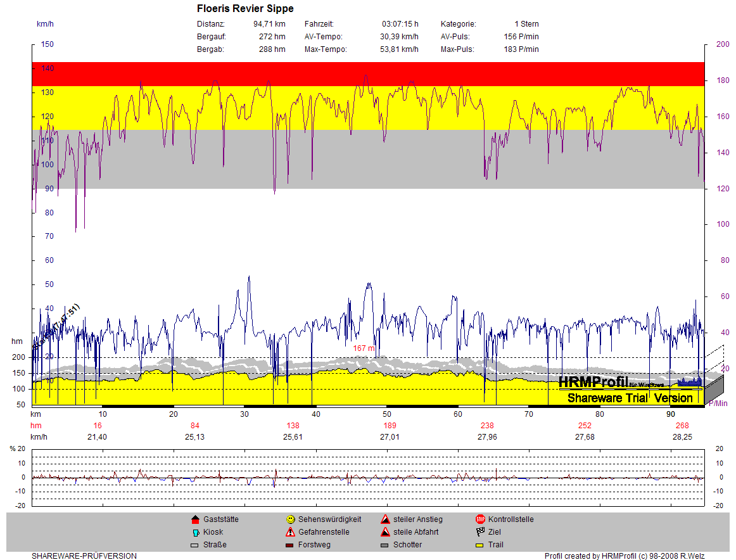Viewport: 736px width, 560px height.
Task: Click the yellow Trail legend swatch
Action: pyautogui.click(x=480, y=545)
